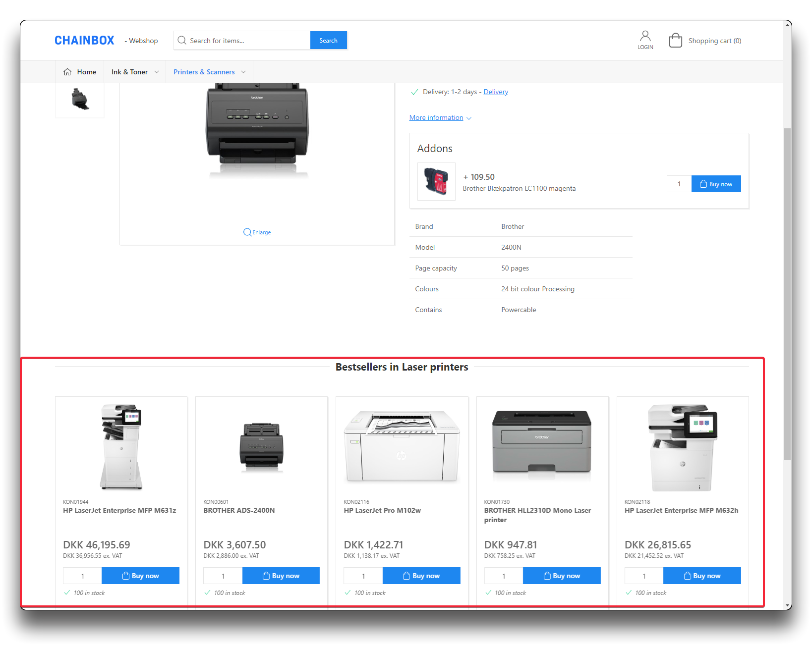The width and height of the screenshot is (812, 646).
Task: Open HP LaserJet Enterprise MFP M631z image
Action: click(x=121, y=447)
